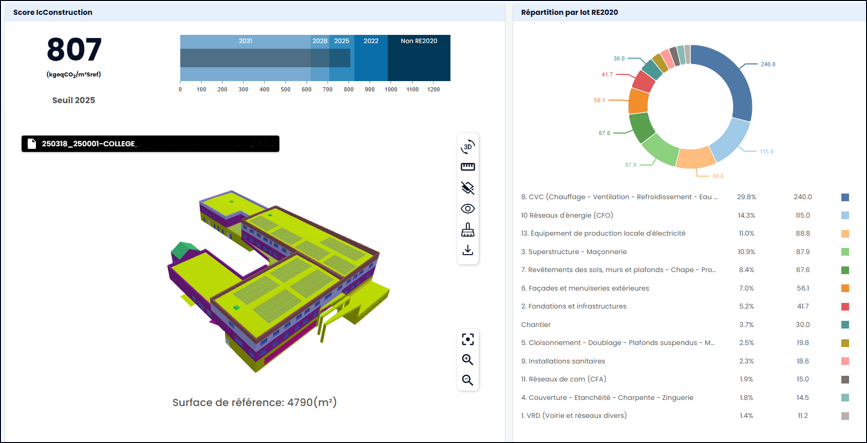The height and width of the screenshot is (443, 867).
Task: Click the light green 87.9 donut slice
Action: (660, 150)
